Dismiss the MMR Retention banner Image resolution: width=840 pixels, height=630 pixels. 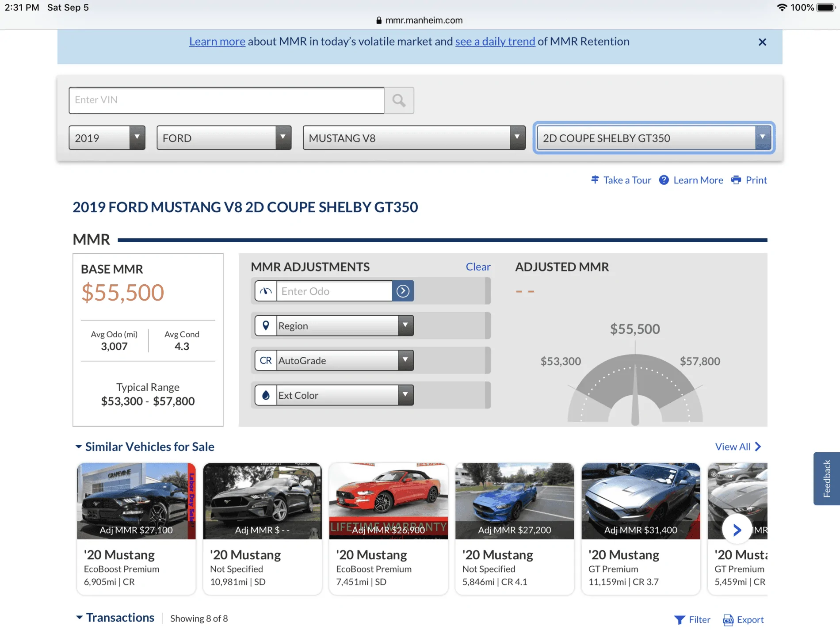point(762,42)
